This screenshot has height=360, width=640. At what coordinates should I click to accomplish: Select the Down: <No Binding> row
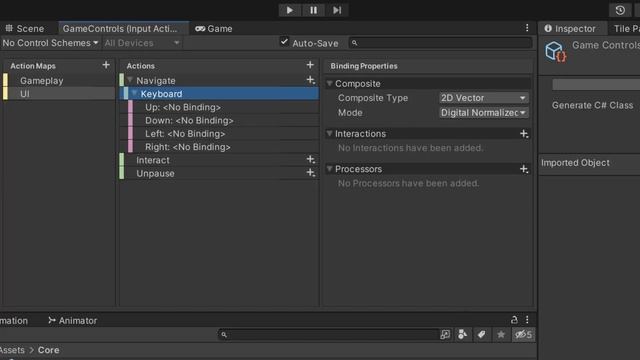coord(223,120)
